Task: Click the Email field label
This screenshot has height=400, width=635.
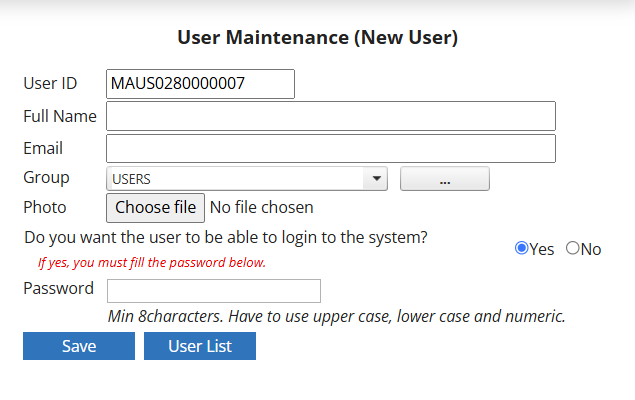Action: (43, 148)
